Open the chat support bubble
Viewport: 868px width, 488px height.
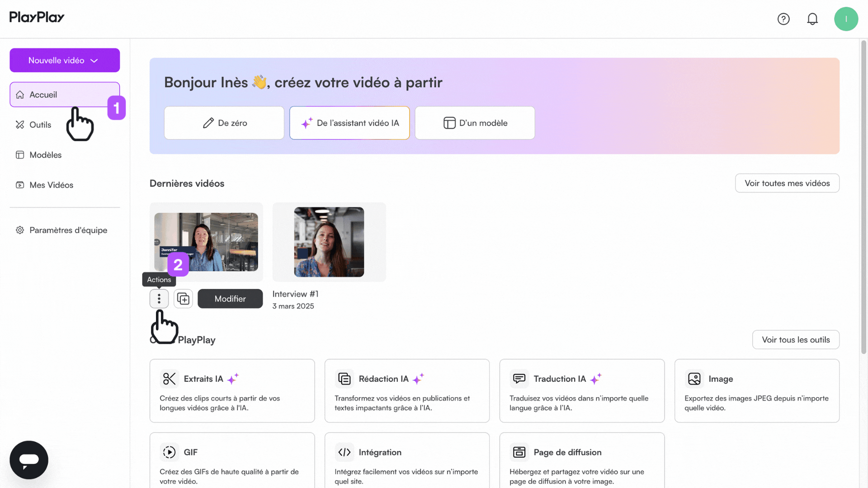tap(29, 460)
